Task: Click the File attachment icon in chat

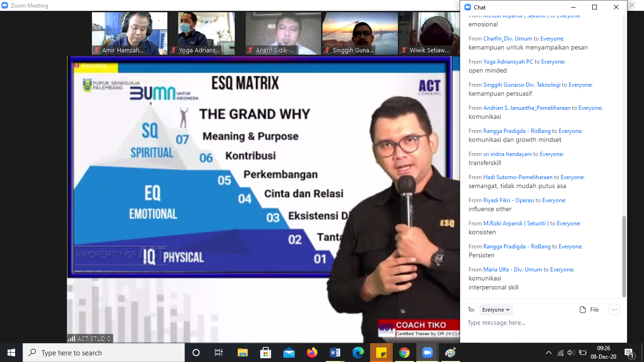Action: pos(589,310)
